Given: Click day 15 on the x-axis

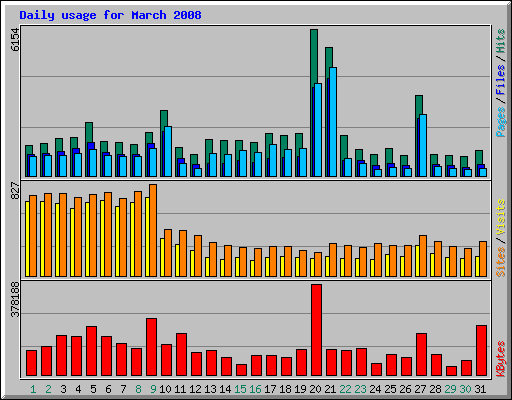Looking at the screenshot, I should tap(240, 389).
